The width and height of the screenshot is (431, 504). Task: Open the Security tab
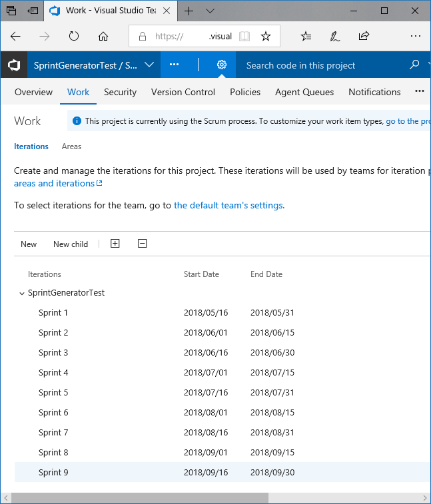pyautogui.click(x=120, y=92)
